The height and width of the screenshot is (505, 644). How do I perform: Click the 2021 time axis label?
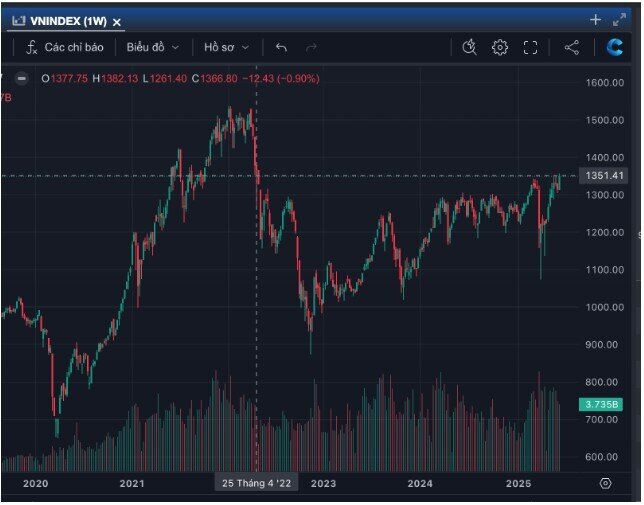click(132, 484)
